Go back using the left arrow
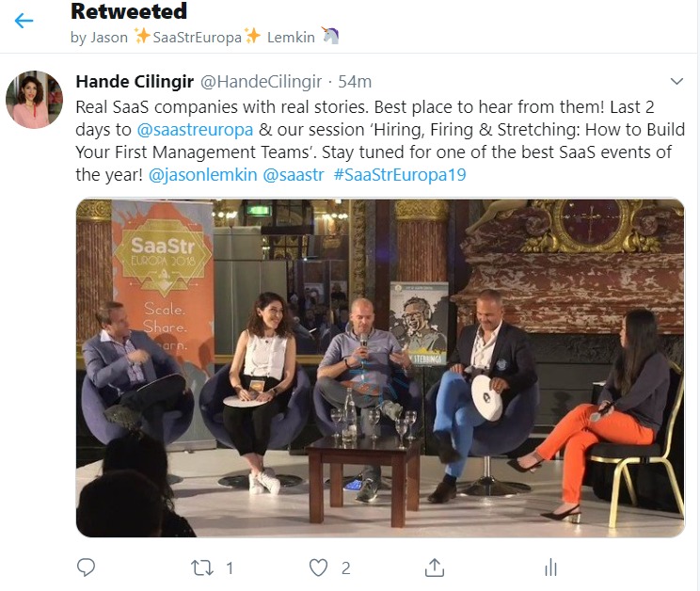Viewport: 700px width, 591px height. [24, 20]
